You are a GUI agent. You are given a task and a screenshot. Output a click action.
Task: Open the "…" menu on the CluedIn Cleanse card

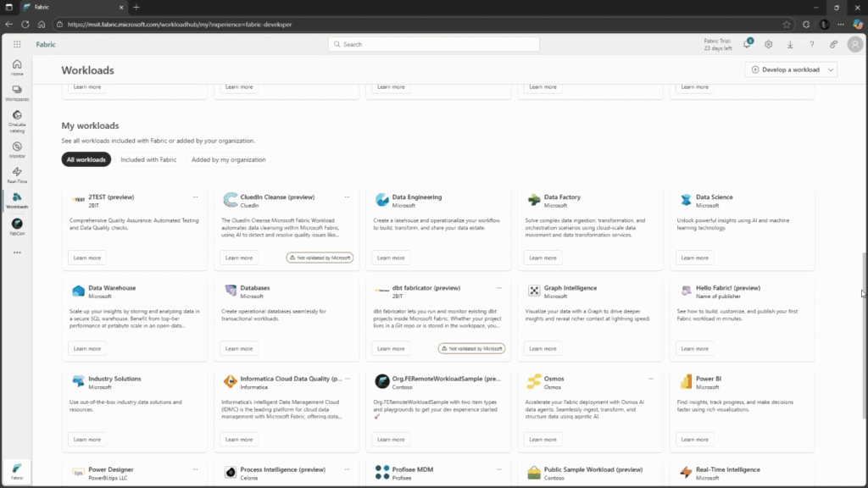pos(347,196)
